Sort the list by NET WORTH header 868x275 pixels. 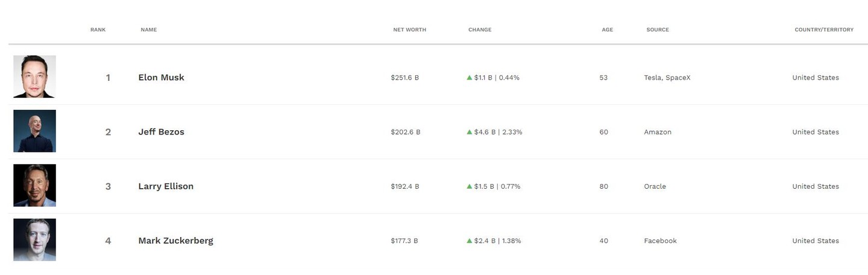point(409,30)
